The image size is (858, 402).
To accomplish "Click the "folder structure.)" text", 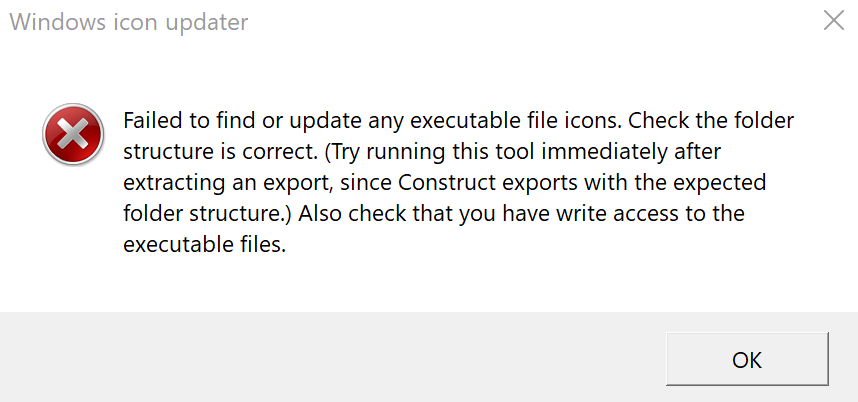I will coord(208,213).
